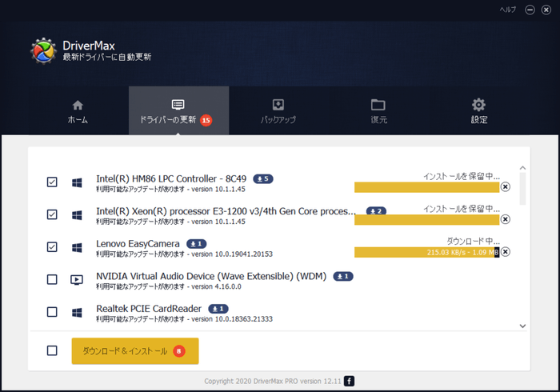Viewport: 560px width, 392px height.
Task: Select Intel(R) HM86 LPC Controller - 8C49 name
Action: point(171,179)
